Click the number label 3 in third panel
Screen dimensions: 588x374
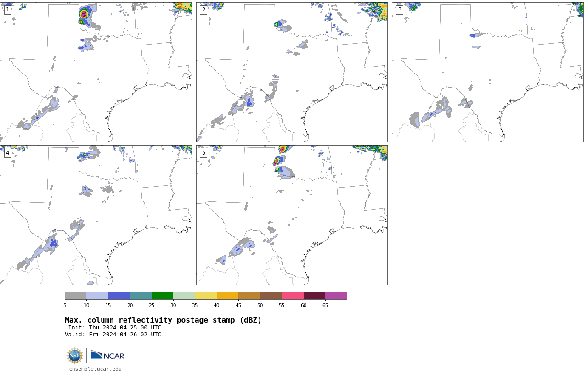coord(399,10)
